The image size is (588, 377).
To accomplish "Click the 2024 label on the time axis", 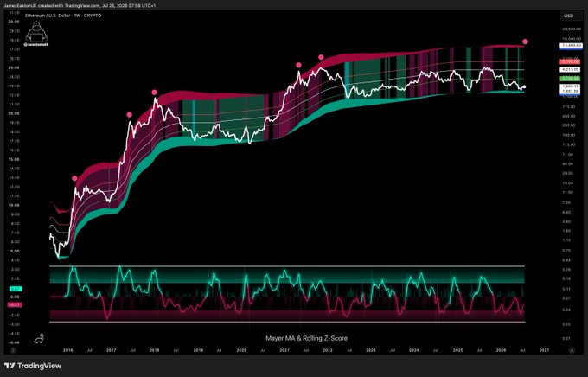I will click(x=414, y=350).
